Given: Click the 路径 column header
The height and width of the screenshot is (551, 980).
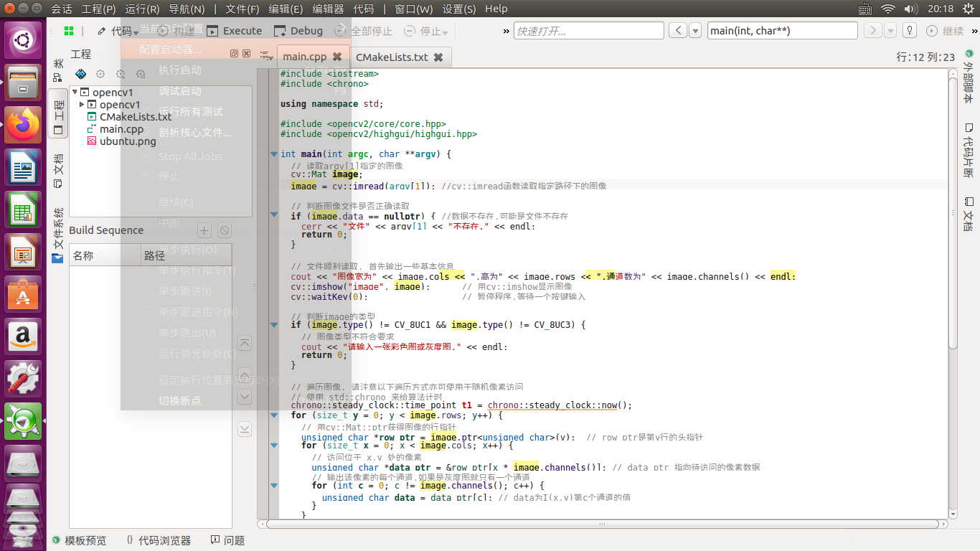Looking at the screenshot, I should click(x=187, y=255).
